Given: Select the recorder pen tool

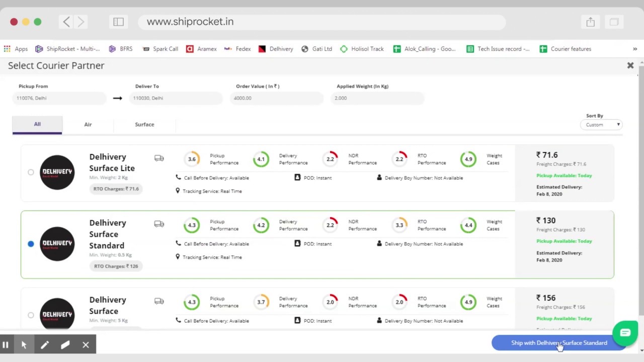Looking at the screenshot, I should (45, 345).
